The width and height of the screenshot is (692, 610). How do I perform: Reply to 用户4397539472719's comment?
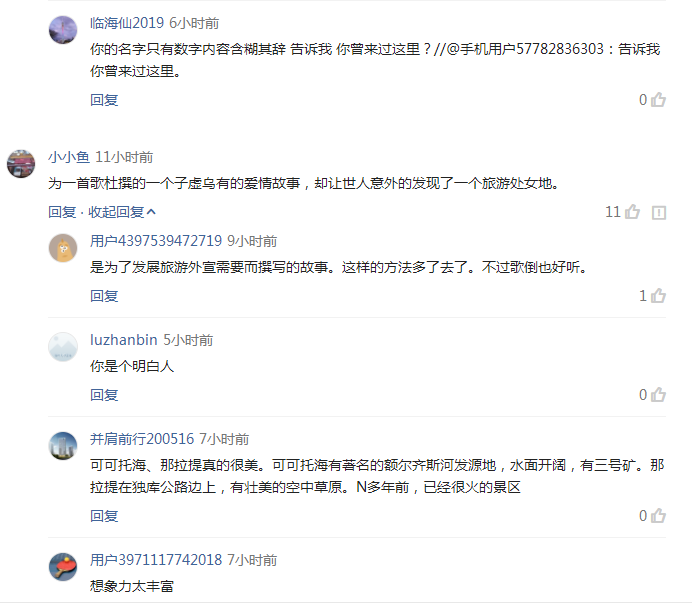tap(104, 296)
